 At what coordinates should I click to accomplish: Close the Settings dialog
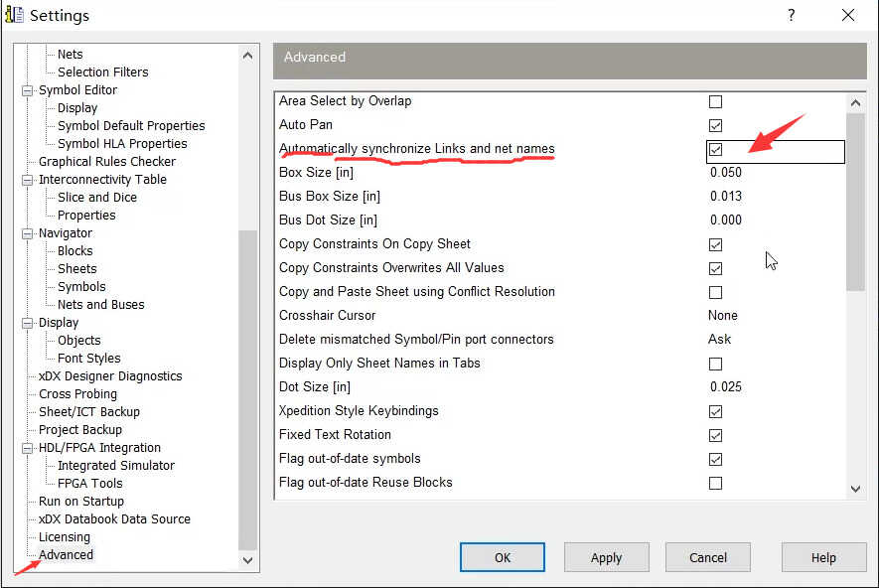848,15
